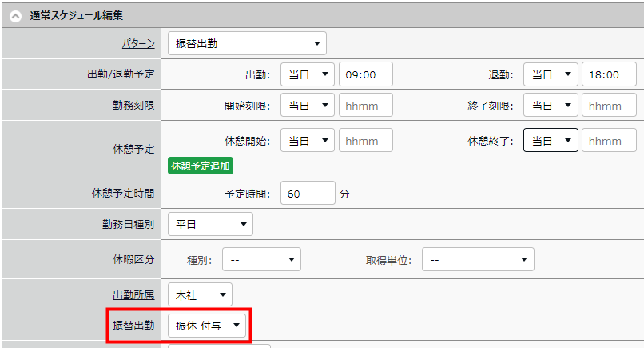This screenshot has height=348, width=644.
Task: Open the パターン link label
Action: tap(138, 43)
